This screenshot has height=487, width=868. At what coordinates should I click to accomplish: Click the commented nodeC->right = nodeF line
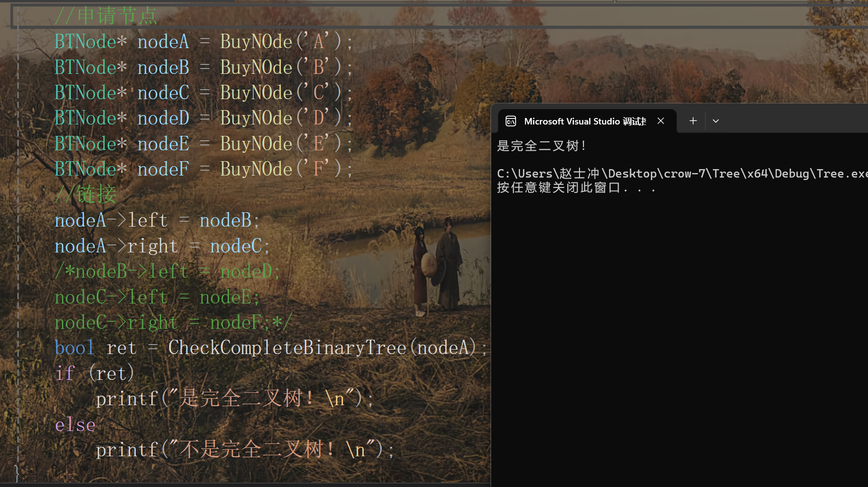[x=174, y=322]
